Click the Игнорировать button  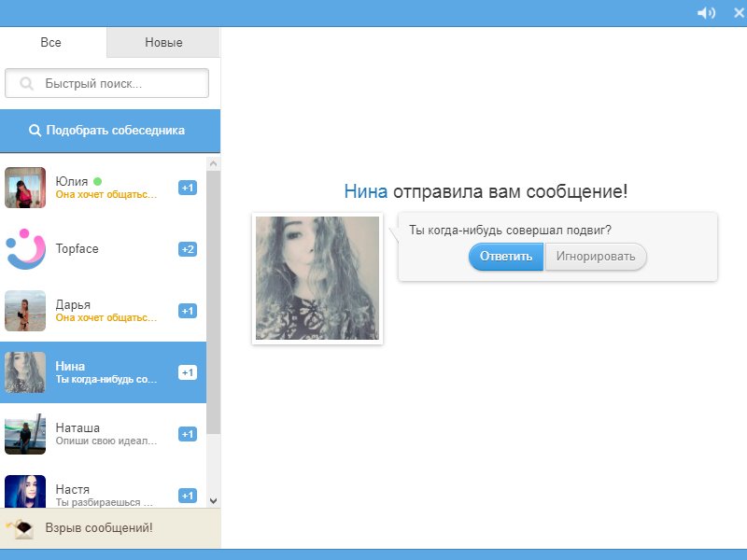tap(596, 257)
